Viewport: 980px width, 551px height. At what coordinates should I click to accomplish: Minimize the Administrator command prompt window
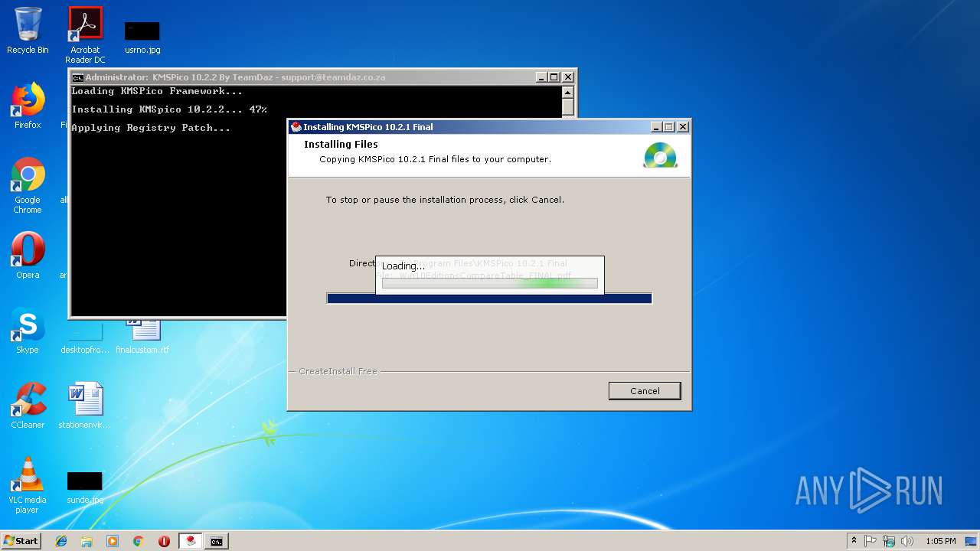coord(541,77)
